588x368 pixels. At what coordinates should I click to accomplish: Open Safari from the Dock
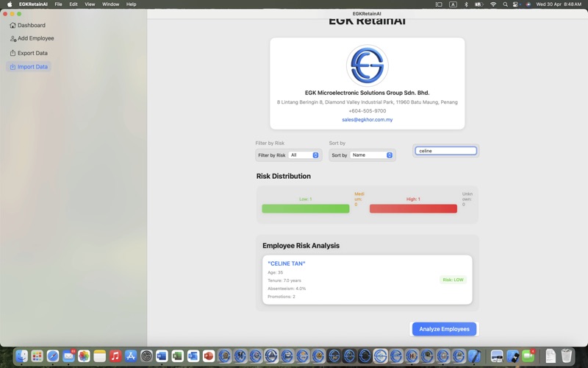(53, 355)
